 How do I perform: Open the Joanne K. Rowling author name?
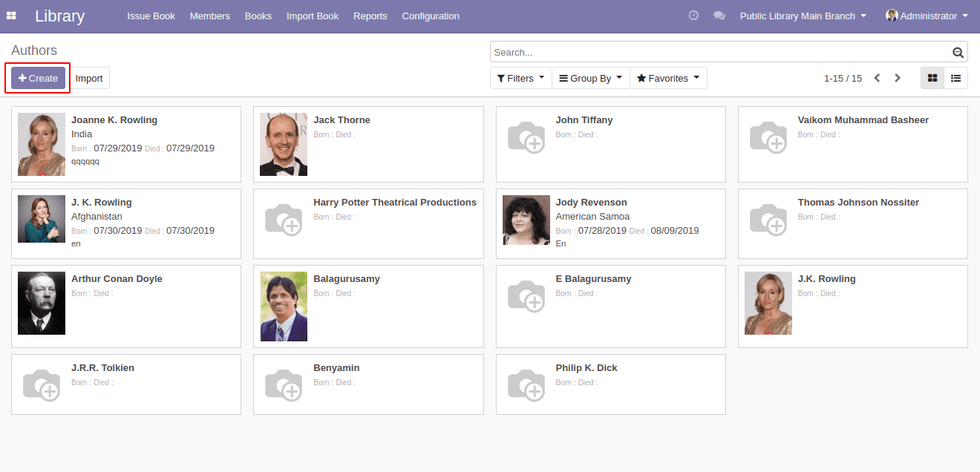pyautogui.click(x=114, y=120)
